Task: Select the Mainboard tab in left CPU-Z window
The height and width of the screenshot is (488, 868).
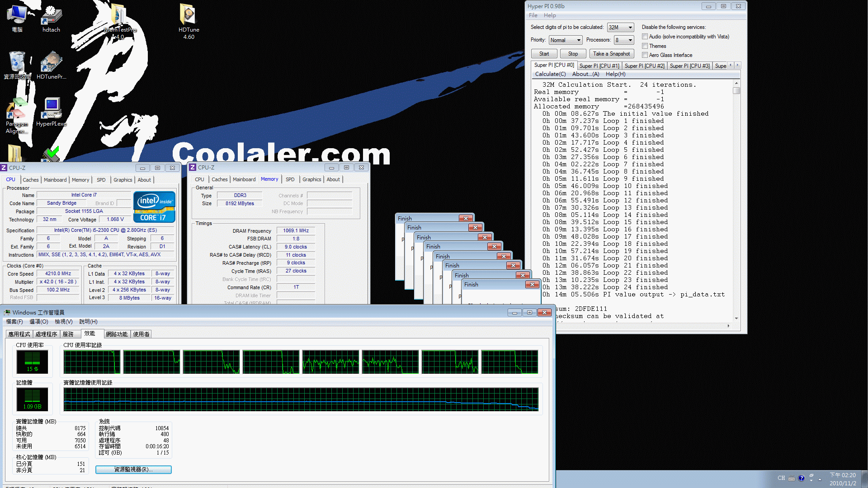Action: click(55, 180)
